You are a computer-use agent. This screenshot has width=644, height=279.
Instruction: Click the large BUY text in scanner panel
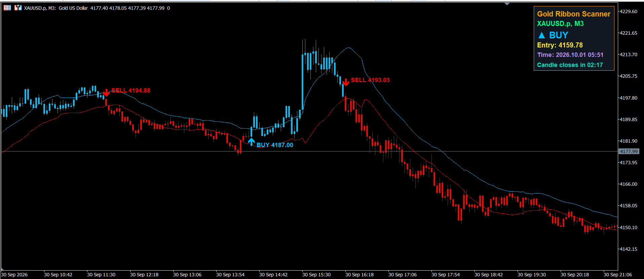[x=559, y=35]
